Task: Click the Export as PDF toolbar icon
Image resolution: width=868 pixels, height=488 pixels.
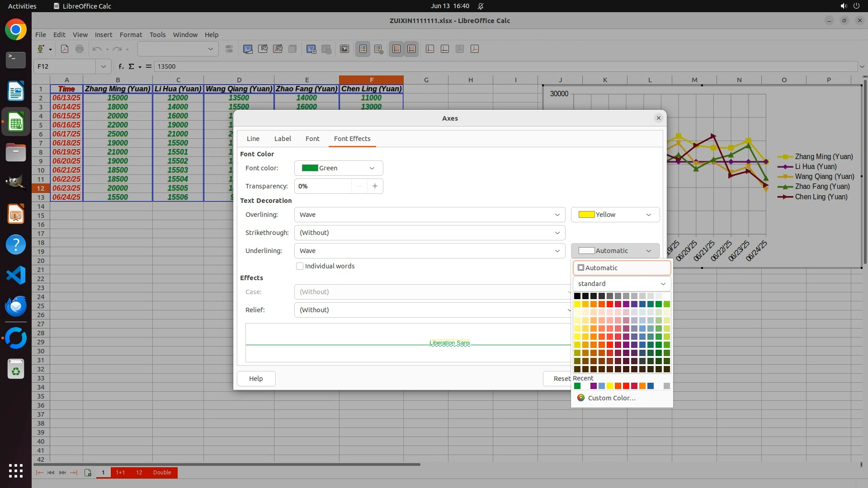Action: 65,49
